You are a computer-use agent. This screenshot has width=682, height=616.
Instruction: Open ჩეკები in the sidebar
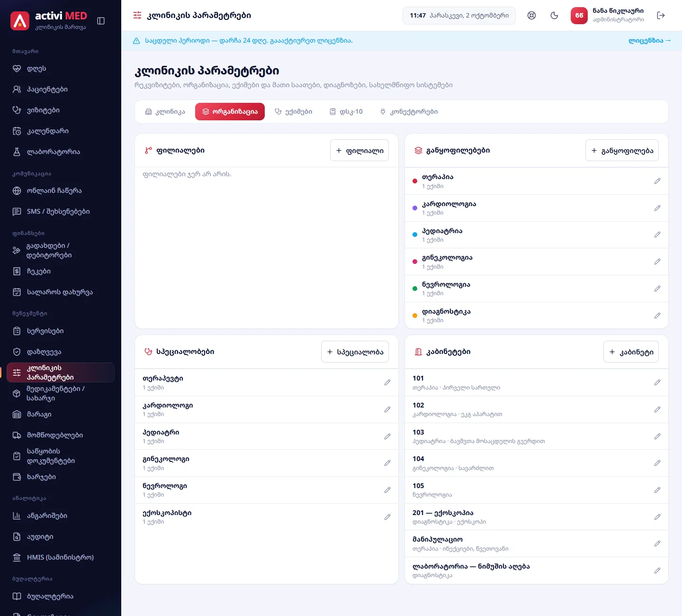tap(61, 271)
